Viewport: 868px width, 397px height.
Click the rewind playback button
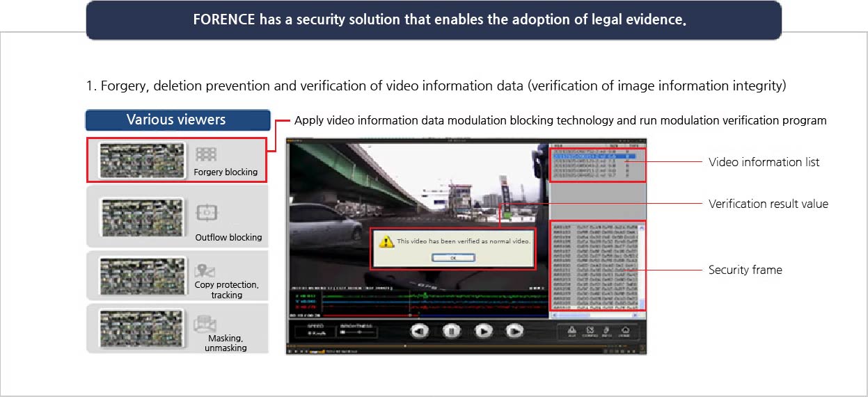[x=420, y=331]
